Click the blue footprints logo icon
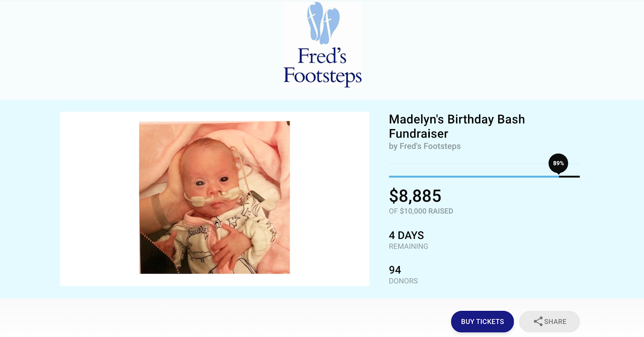 [x=323, y=23]
